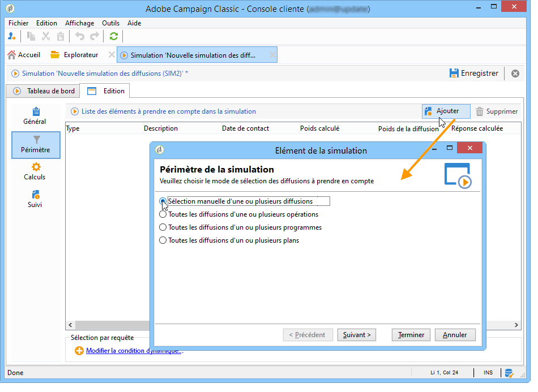Screen dimensions: 538x392
Task: Switch to the Edition tab
Action: [105, 91]
